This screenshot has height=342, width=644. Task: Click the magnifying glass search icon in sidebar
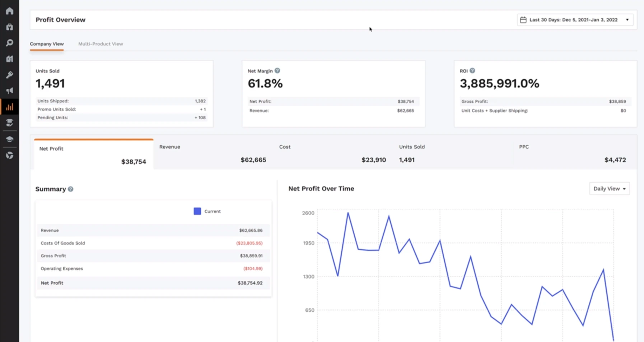click(10, 43)
